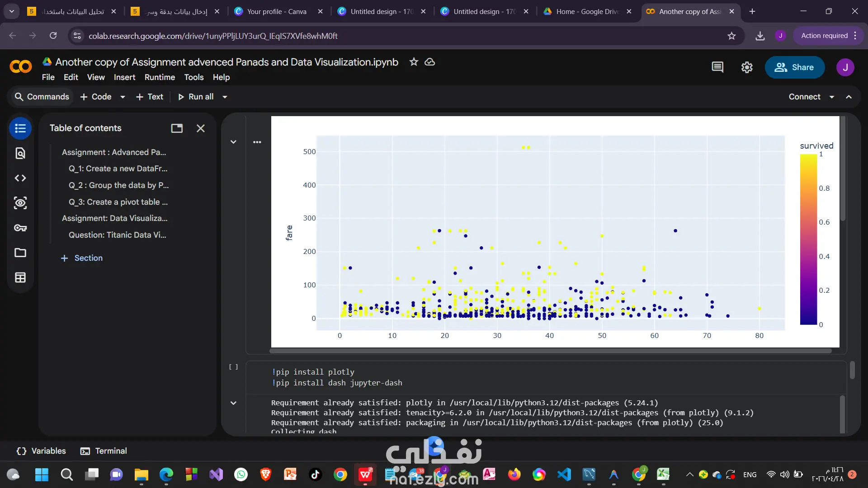This screenshot has height=488, width=868.
Task: Open the data table icon in sidebar
Action: coord(20,277)
